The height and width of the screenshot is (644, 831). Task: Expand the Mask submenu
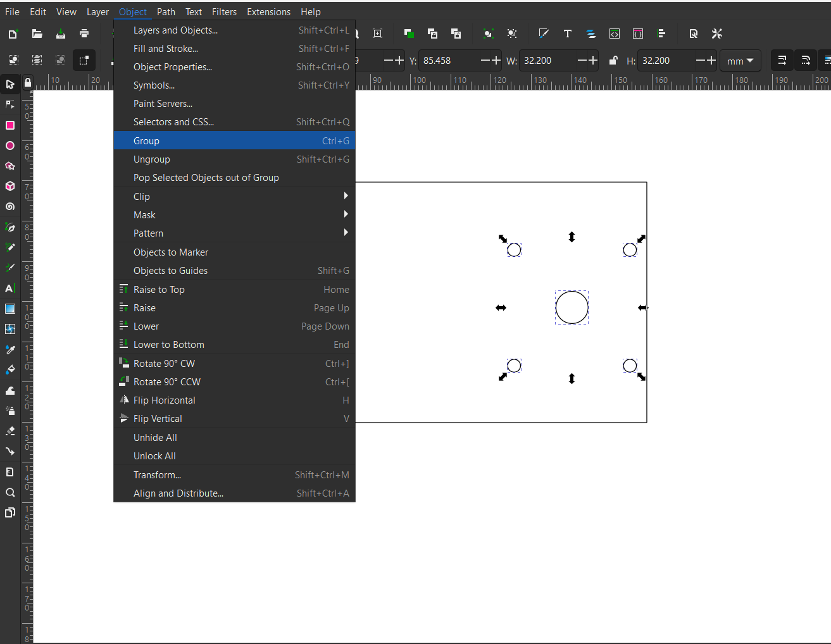(235, 215)
